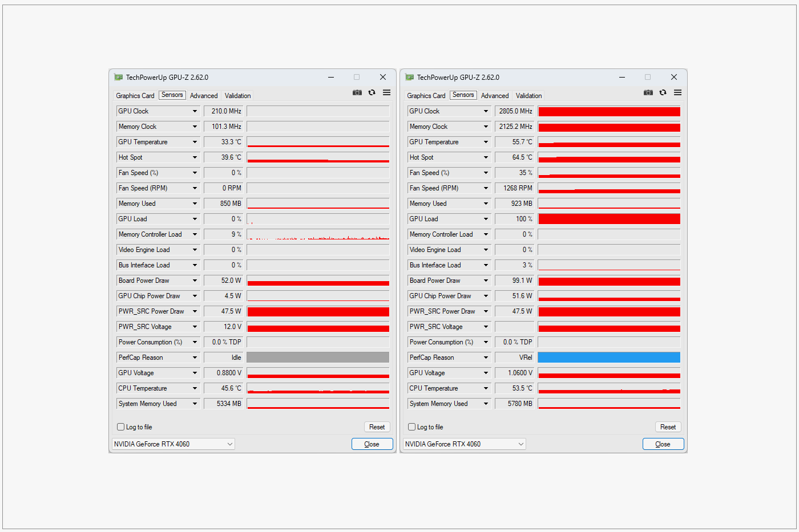Click the refresh icon in right GPU-Z window

663,92
